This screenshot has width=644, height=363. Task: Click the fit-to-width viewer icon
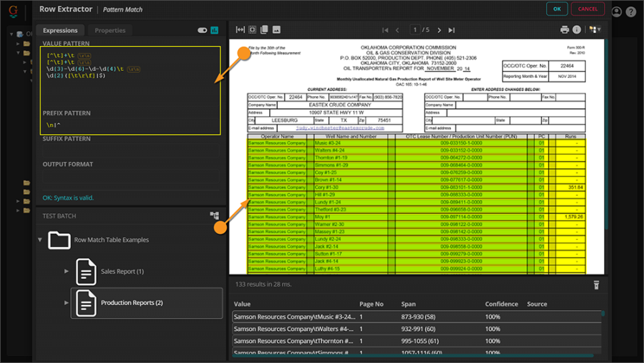coord(240,30)
